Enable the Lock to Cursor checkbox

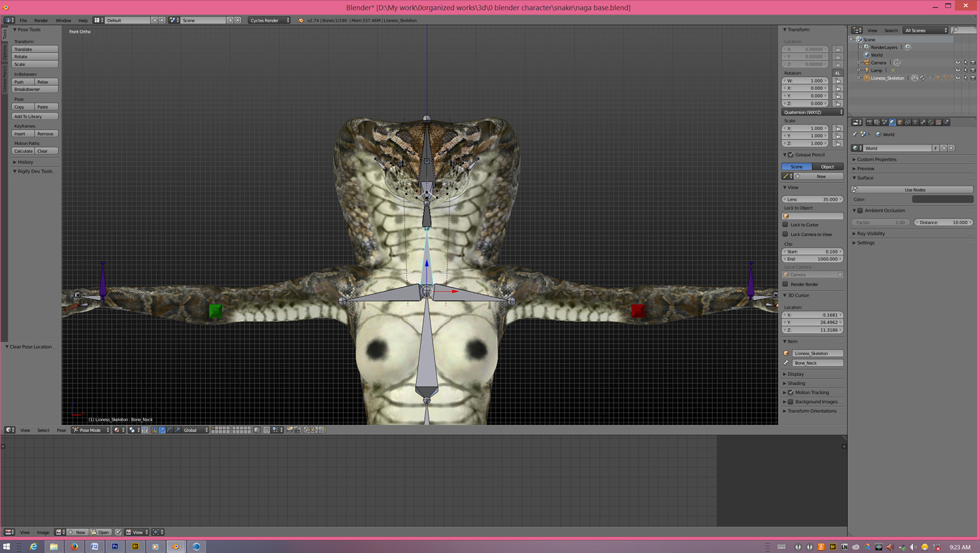click(785, 225)
